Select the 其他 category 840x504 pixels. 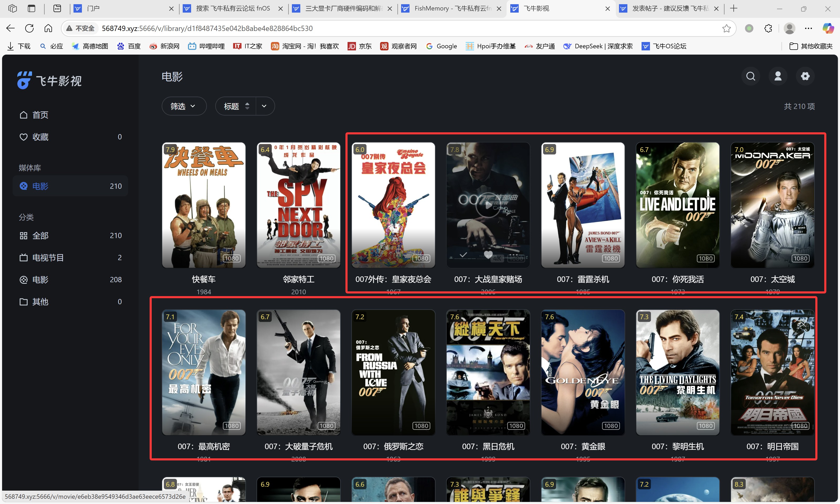pyautogui.click(x=70, y=302)
